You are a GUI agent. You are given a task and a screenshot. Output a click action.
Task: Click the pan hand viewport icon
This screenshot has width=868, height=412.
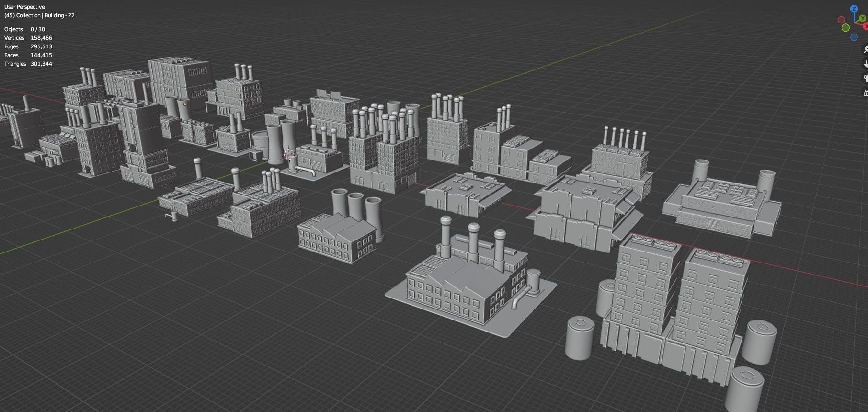(865, 63)
